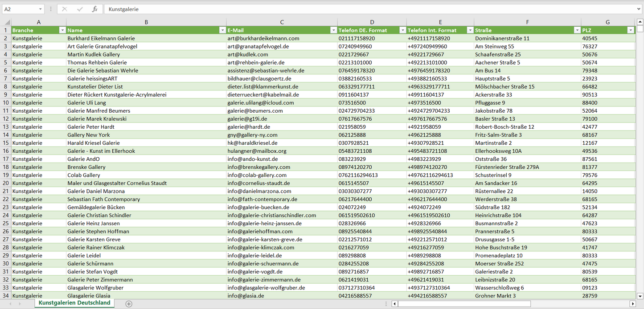This screenshot has height=309, width=644.
Task: Click the Insert Function fx icon
Action: 94,9
